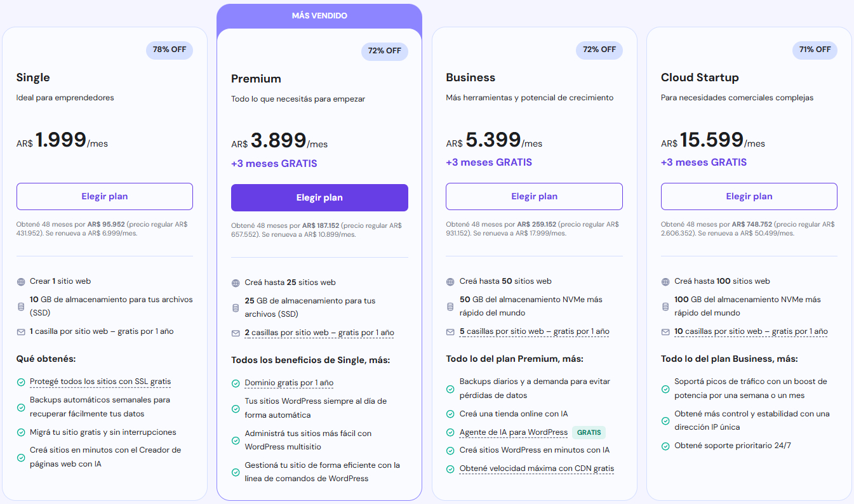Click the green GRATIS badge
Image resolution: width=854 pixels, height=504 pixels.
click(589, 432)
